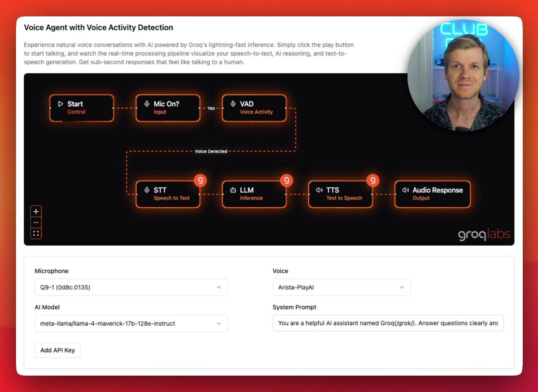Viewport: 538px width, 392px height.
Task: Click the Microphone field label
Action: 52,271
